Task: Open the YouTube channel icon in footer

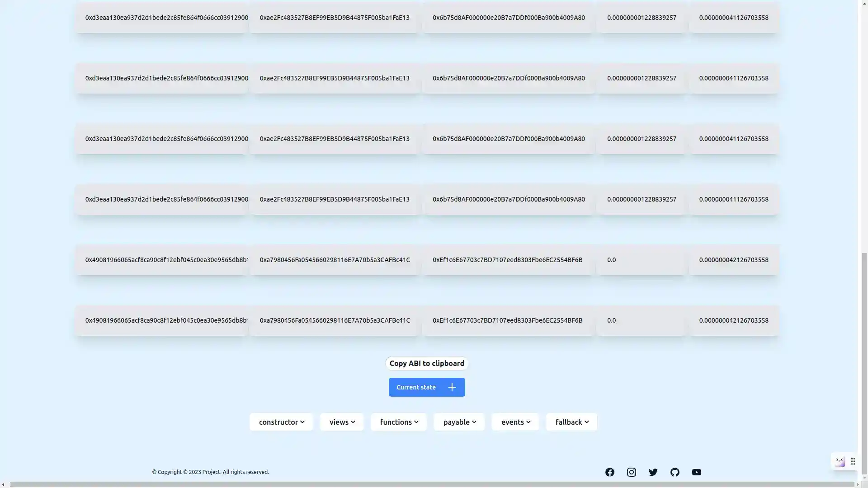Action: coord(696,472)
